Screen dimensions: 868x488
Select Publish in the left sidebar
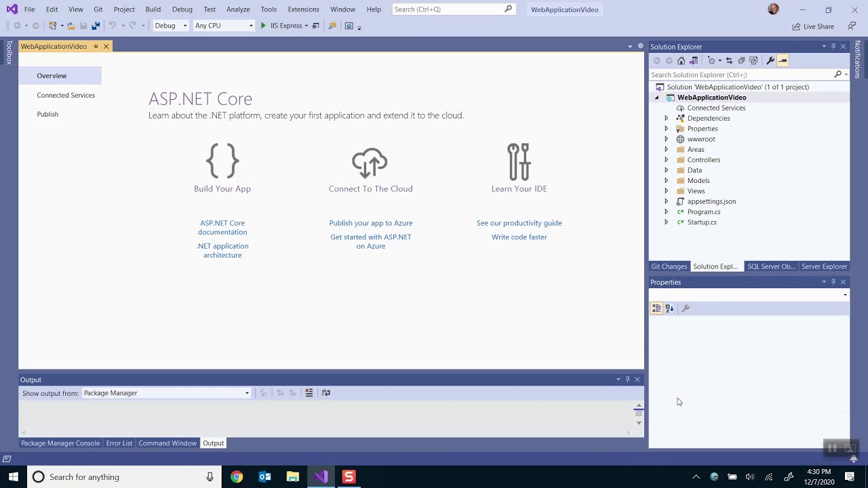coord(47,115)
